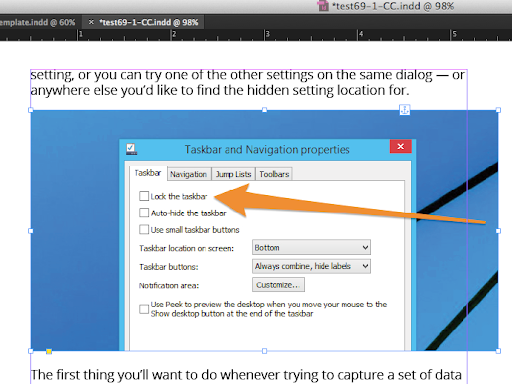The width and height of the screenshot is (512, 384).
Task: Open the Jump Lists tab in the pictured dialog
Action: pyautogui.click(x=233, y=174)
